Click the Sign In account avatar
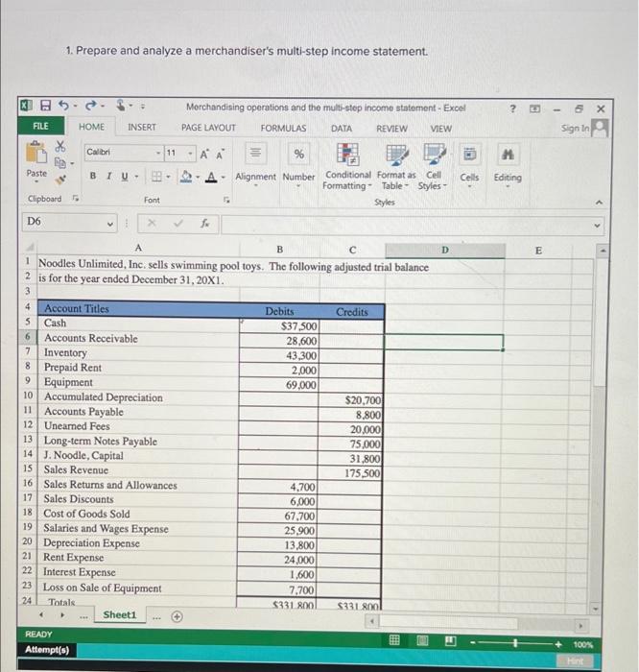 tap(600, 128)
